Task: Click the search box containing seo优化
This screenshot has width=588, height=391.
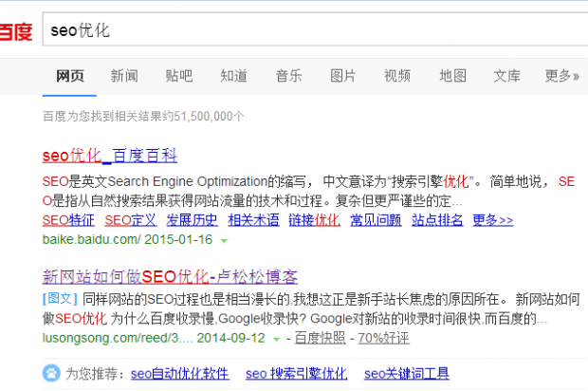Action: [315, 29]
